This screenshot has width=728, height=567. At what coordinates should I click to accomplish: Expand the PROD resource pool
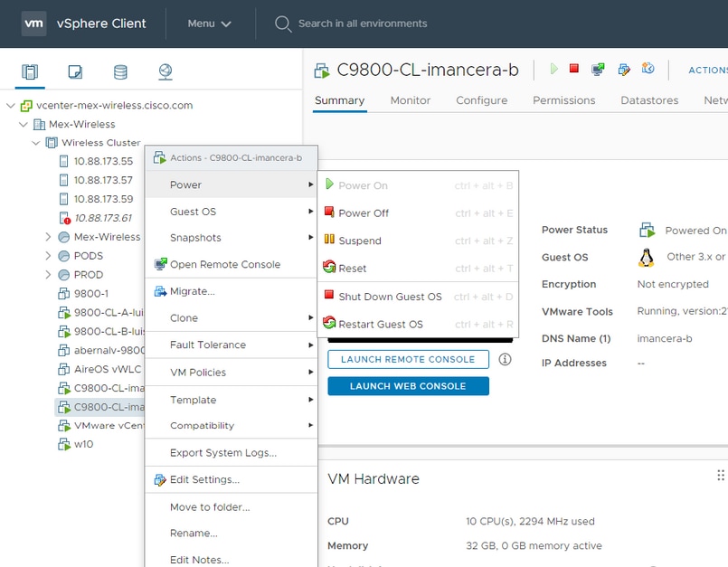[48, 274]
